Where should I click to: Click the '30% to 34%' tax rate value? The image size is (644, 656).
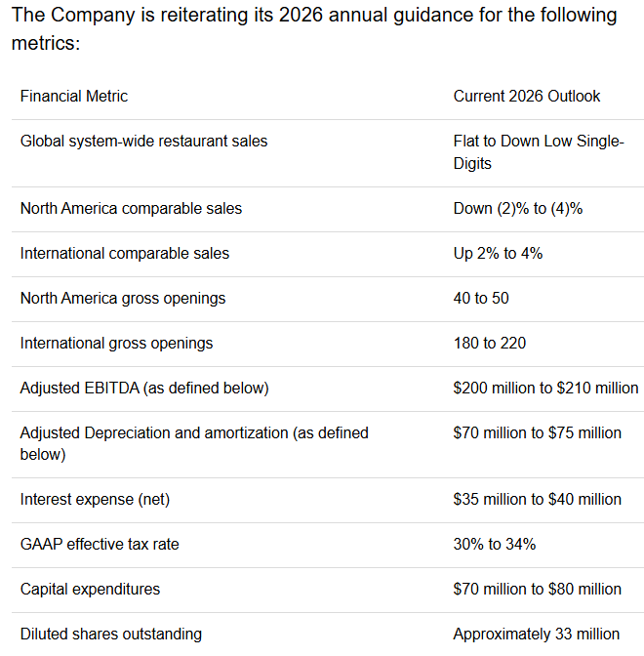coord(495,545)
